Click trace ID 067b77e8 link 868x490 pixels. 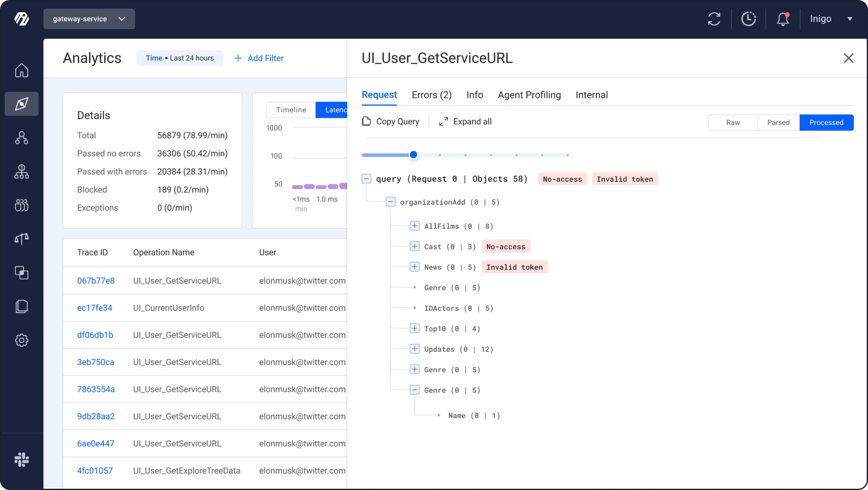coord(95,280)
